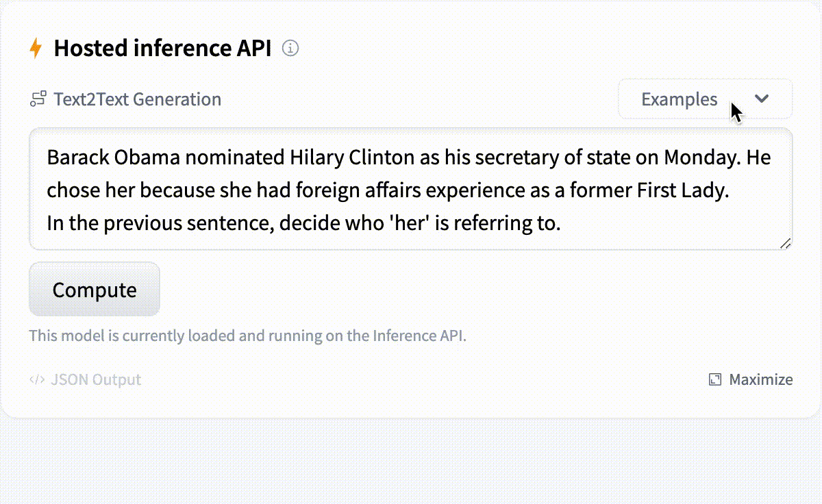The width and height of the screenshot is (822, 504).
Task: Click the Maximize text label
Action: tap(760, 379)
